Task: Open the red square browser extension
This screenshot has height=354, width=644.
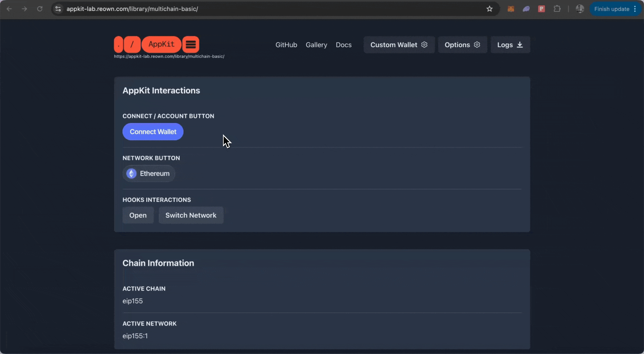Action: pos(541,9)
